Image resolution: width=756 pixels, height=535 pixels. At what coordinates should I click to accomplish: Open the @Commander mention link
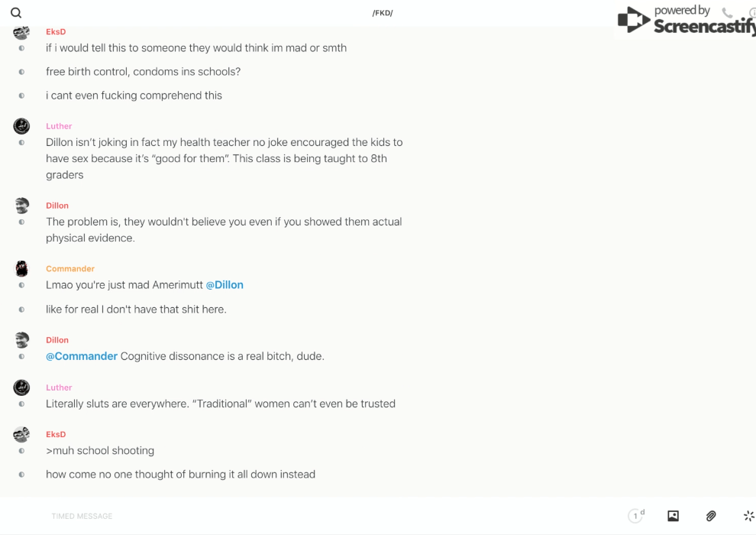pyautogui.click(x=82, y=356)
